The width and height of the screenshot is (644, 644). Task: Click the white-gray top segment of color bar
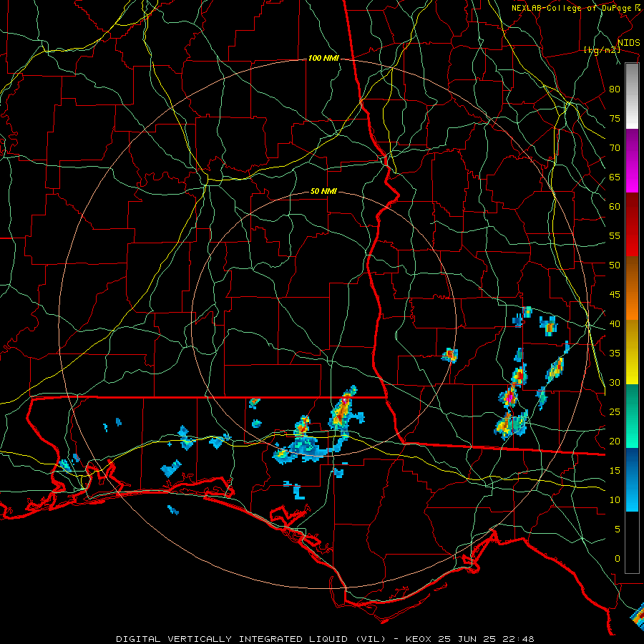632,96
